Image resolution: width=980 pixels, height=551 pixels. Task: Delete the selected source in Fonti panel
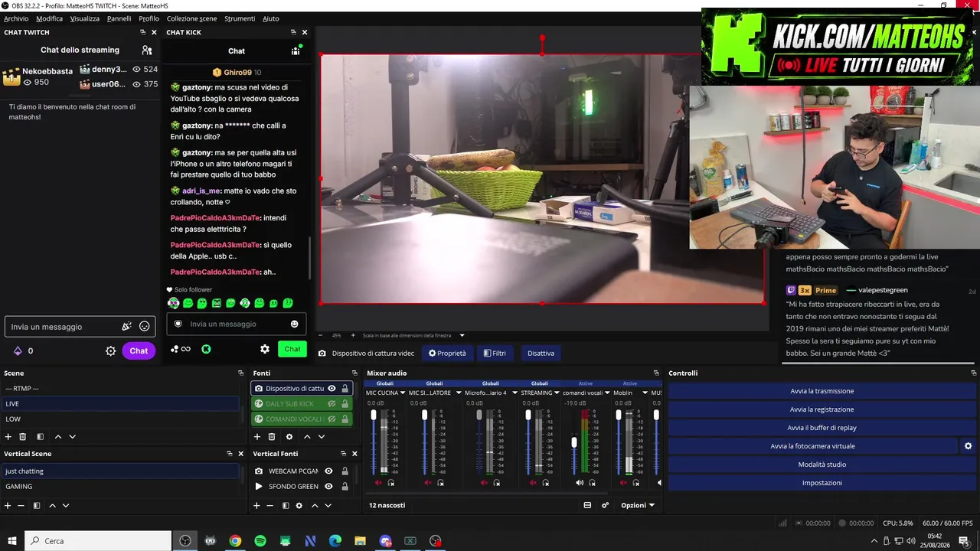272,437
